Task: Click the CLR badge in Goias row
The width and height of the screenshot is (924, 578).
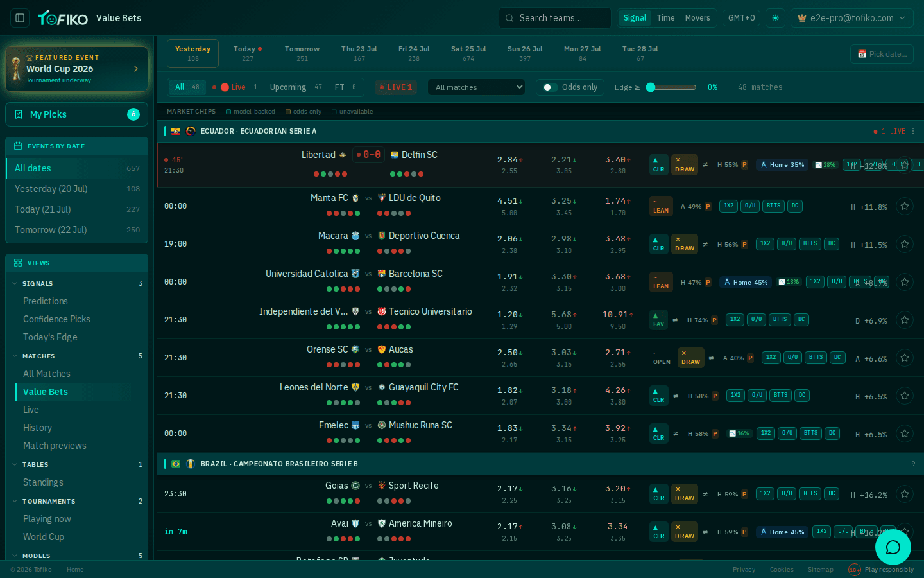Action: pos(659,494)
